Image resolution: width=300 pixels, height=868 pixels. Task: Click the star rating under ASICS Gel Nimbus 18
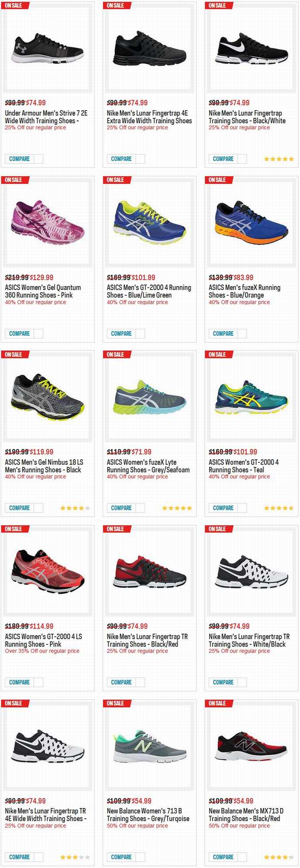(75, 508)
